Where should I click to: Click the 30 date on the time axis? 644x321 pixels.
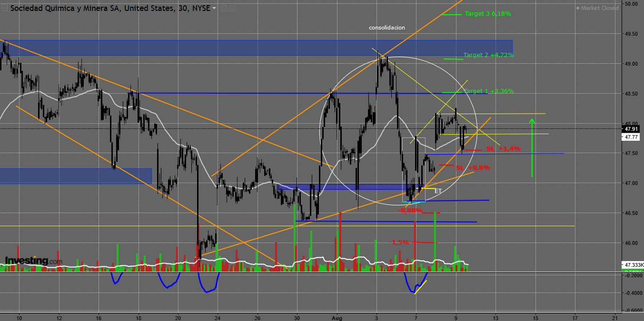(x=297, y=317)
